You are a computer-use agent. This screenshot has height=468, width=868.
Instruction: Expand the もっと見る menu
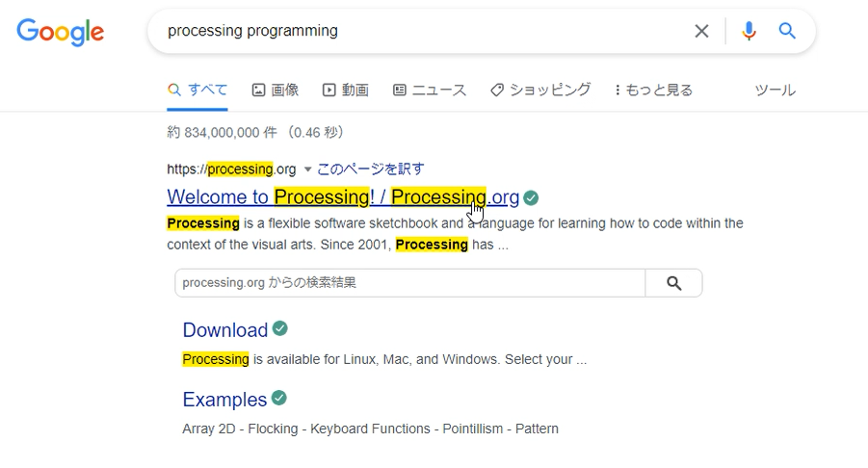click(654, 90)
